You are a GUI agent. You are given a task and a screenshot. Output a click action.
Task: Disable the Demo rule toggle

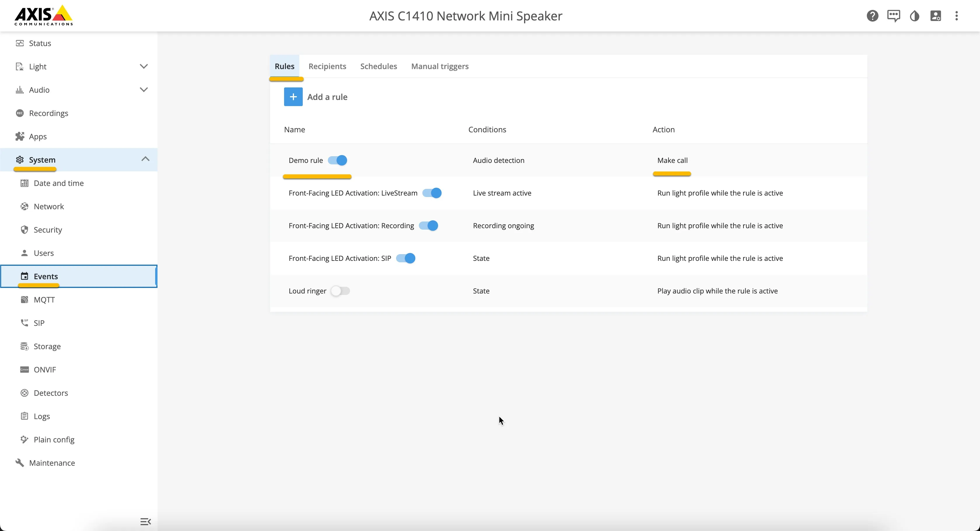tap(337, 160)
